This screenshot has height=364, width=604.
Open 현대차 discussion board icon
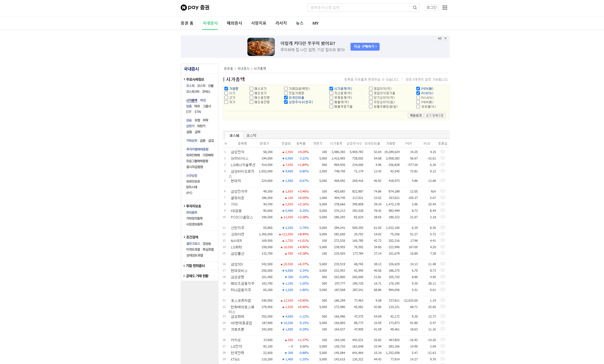[x=443, y=181]
